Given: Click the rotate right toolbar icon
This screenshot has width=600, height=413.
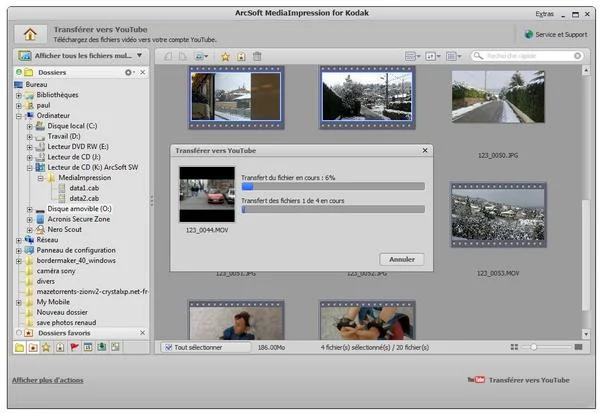Looking at the screenshot, I should 183,57.
